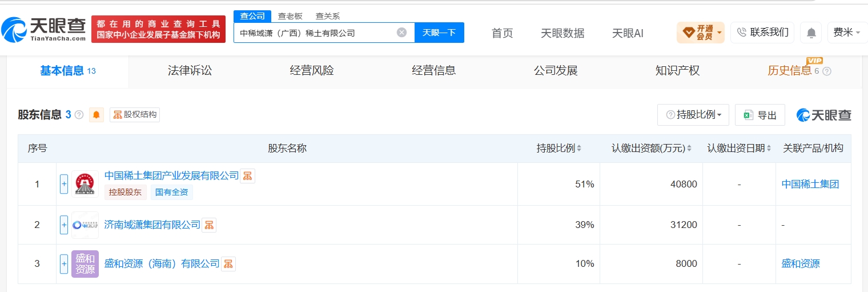Click the 天眼一下 search button
The image size is (868, 292).
pyautogui.click(x=439, y=33)
